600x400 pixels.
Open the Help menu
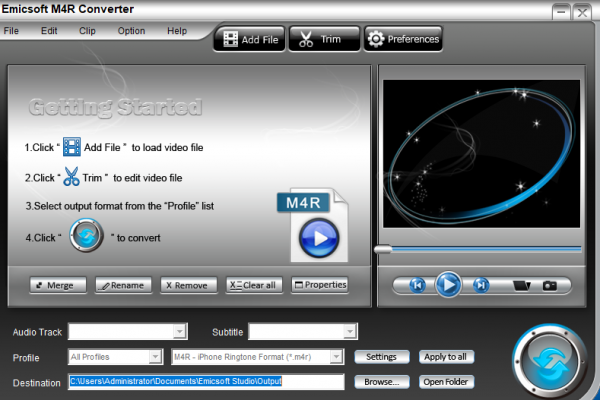(x=177, y=31)
